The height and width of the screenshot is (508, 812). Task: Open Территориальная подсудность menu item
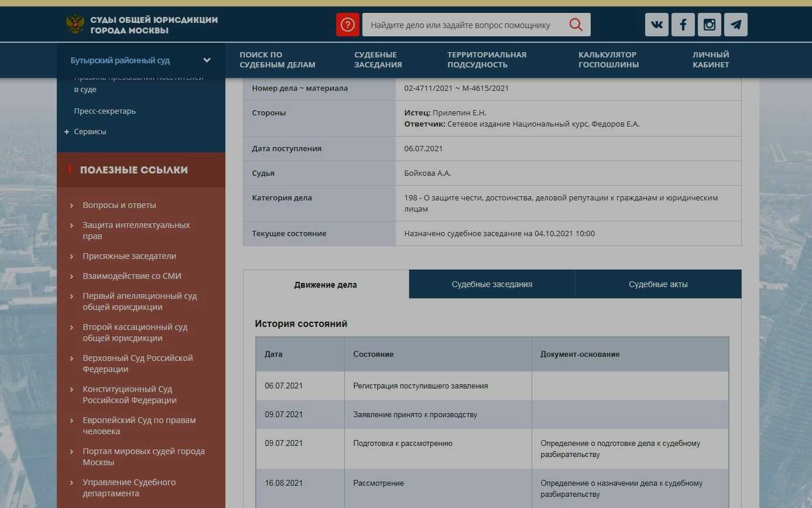click(x=486, y=60)
